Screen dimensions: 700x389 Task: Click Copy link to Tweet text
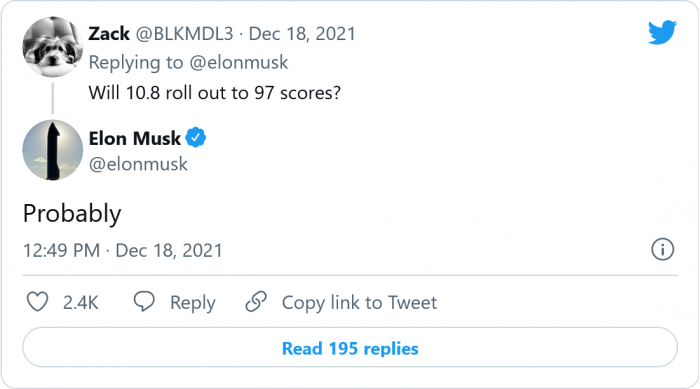click(359, 303)
